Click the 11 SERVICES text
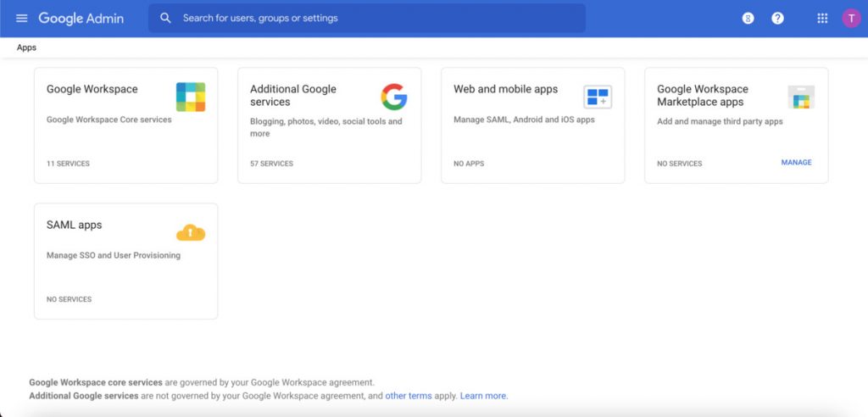The width and height of the screenshot is (868, 417). click(x=68, y=164)
